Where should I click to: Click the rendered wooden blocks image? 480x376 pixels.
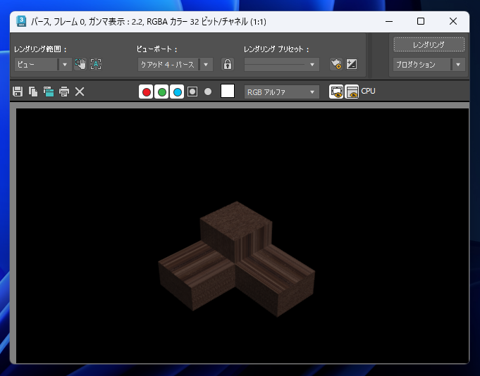pos(237,259)
